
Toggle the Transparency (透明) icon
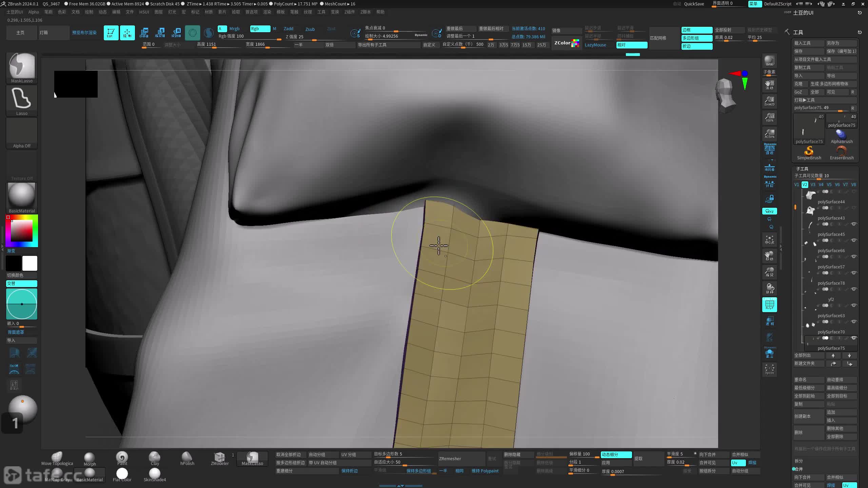click(769, 321)
